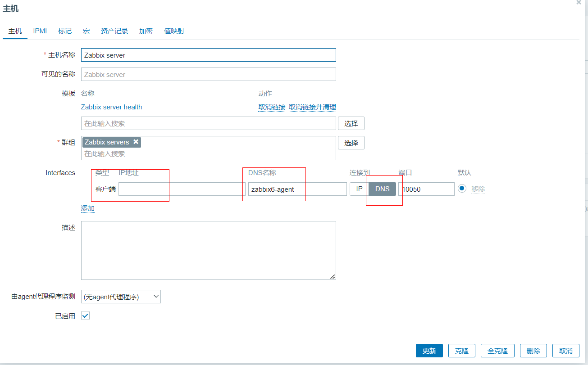
Task: Switch to the 加密 tab
Action: point(146,31)
